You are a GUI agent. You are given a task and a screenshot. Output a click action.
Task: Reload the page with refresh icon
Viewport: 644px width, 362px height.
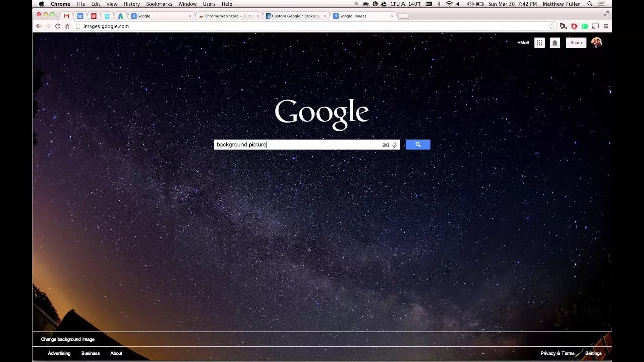coord(58,26)
